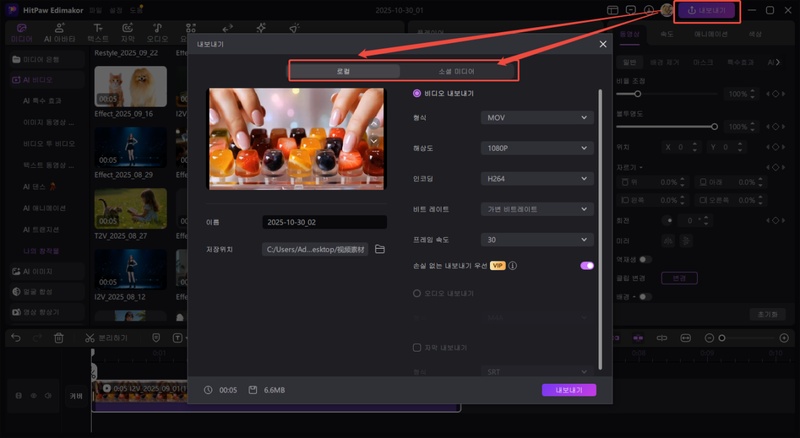This screenshot has height=438, width=800.
Task: Click the layout panel icon in title bar
Action: [613, 10]
